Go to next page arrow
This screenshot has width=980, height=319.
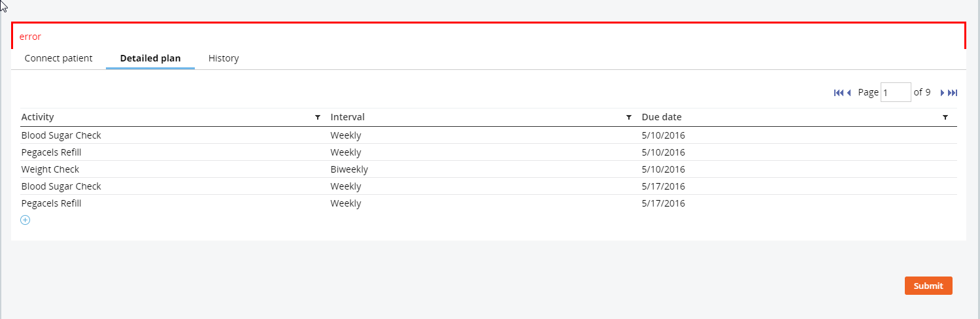tap(942, 93)
